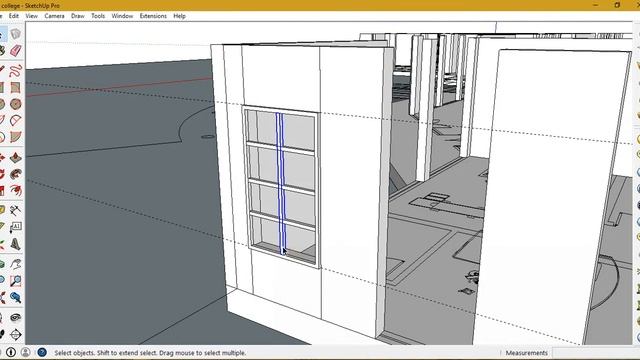The image size is (640, 360).
Task: Select the Pan hand tool
Action: point(16,264)
